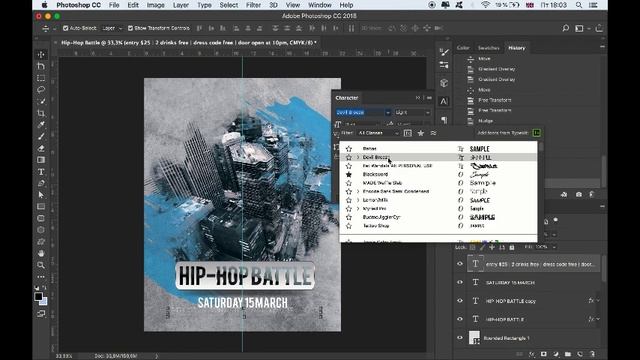This screenshot has height=360, width=640.
Task: Open the Filter menu
Action: [253, 5]
